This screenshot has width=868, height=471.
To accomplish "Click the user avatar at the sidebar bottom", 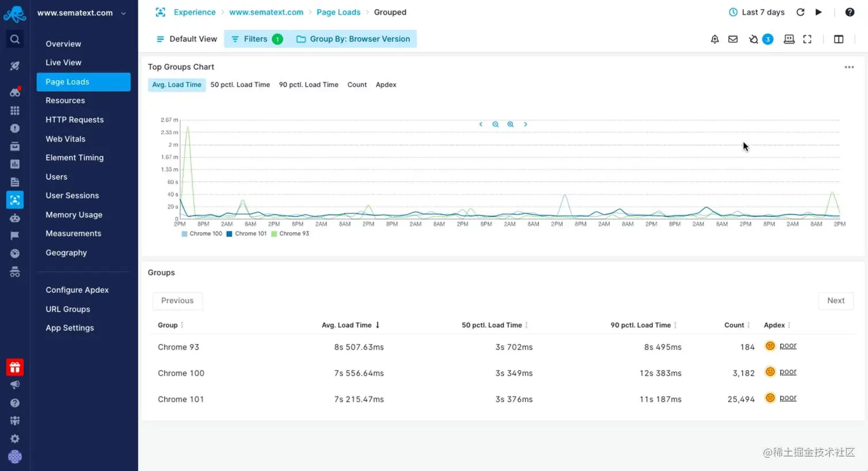I will 15,457.
